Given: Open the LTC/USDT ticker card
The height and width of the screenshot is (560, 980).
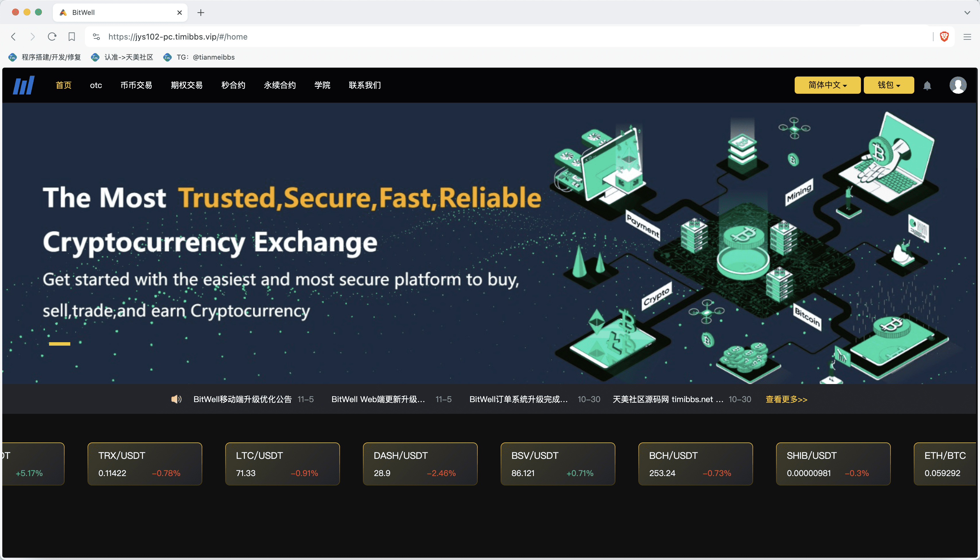Looking at the screenshot, I should pos(282,464).
